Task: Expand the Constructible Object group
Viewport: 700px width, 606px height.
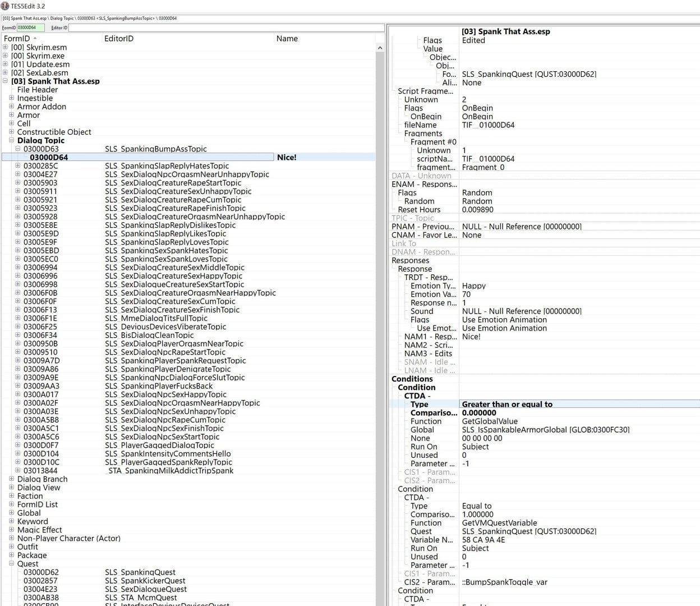Action: [x=11, y=132]
